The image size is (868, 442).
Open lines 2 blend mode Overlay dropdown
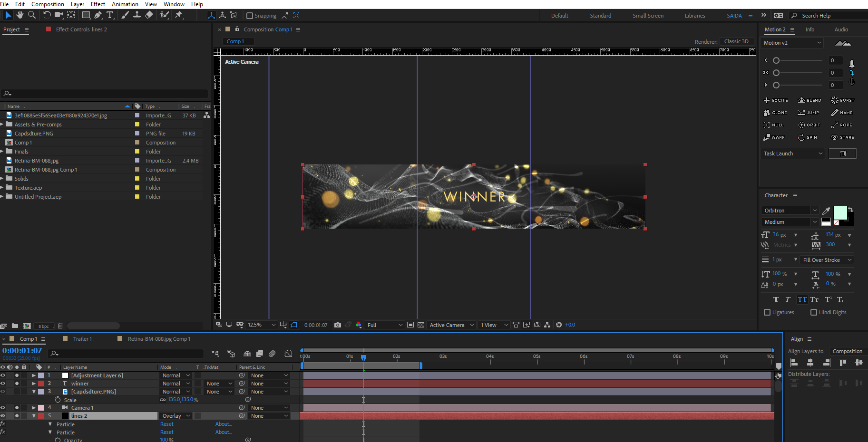[176, 416]
